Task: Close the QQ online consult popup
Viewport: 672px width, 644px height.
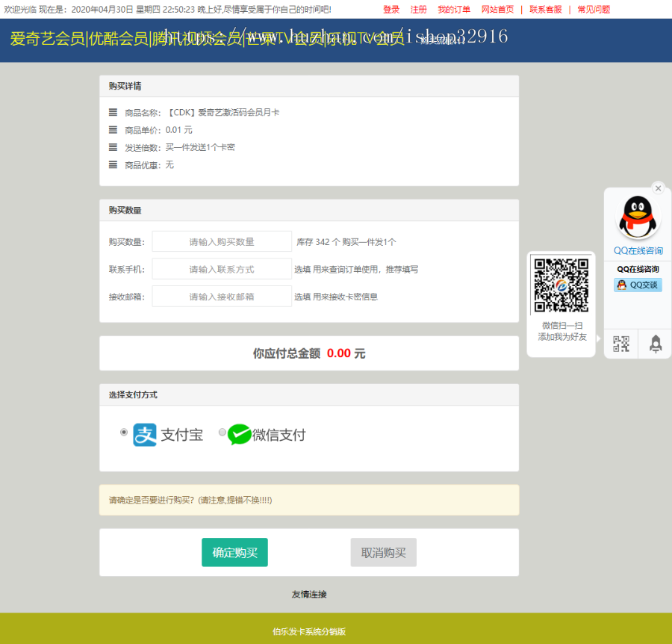Action: tap(658, 188)
